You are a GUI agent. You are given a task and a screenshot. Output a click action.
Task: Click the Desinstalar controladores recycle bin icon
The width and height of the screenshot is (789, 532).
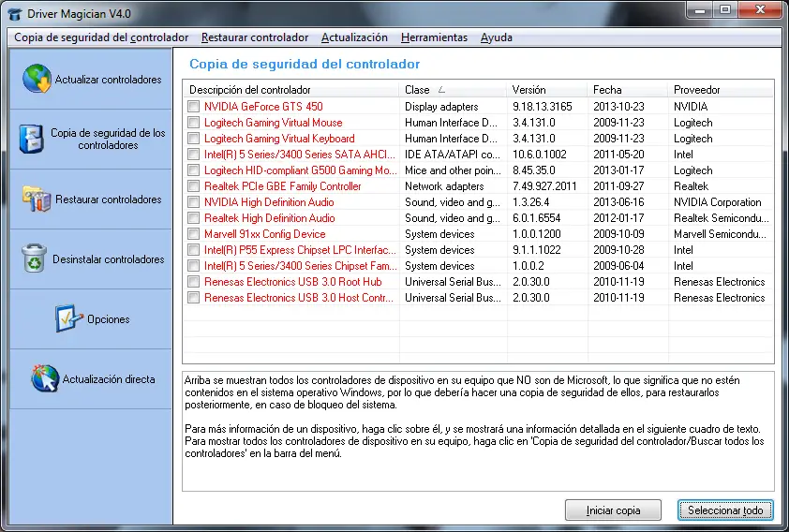tap(35, 259)
